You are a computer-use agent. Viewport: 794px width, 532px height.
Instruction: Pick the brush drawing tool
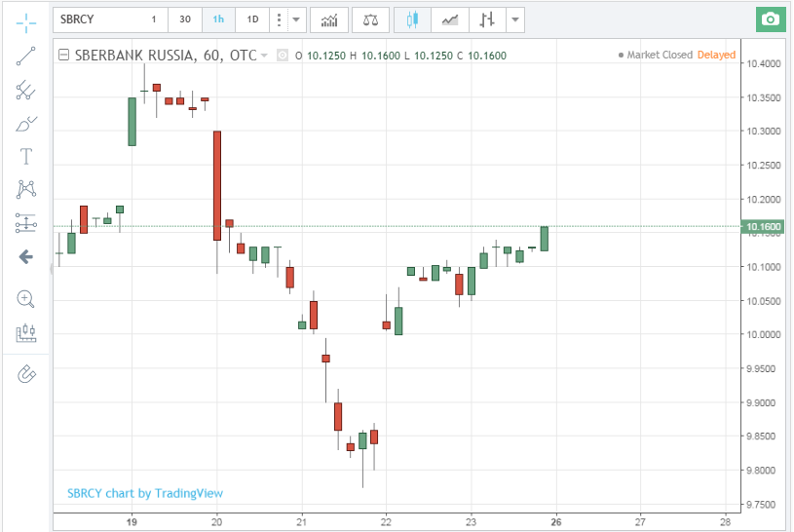coord(26,124)
